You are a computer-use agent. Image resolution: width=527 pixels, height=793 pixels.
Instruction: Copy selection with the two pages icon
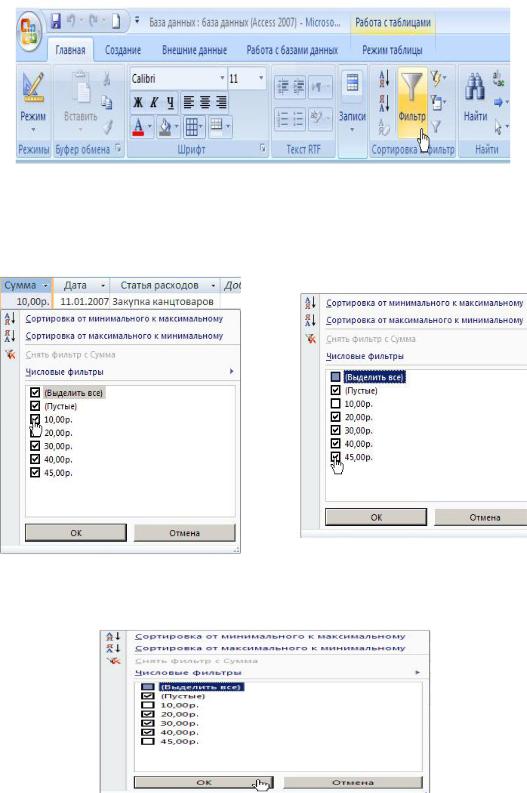pyautogui.click(x=107, y=102)
